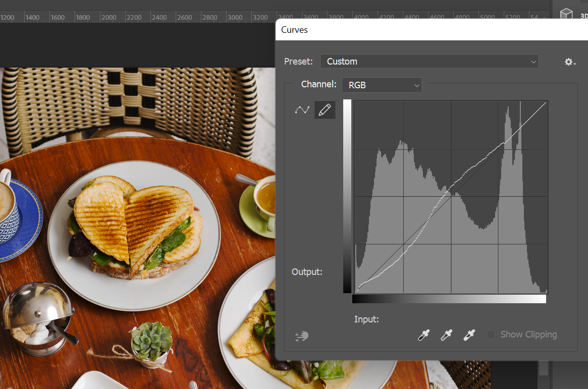Open the preset options gear menu
This screenshot has width=588, height=389.
click(570, 62)
